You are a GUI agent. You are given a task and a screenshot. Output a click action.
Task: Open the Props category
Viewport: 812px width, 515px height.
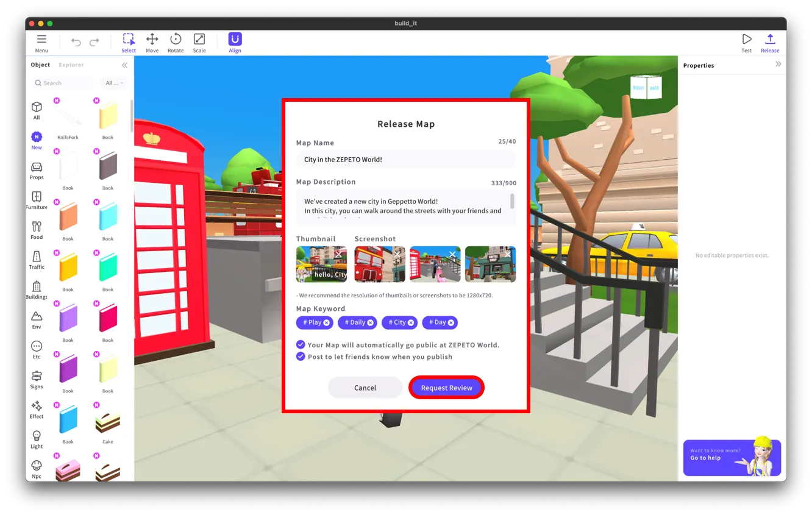37,170
